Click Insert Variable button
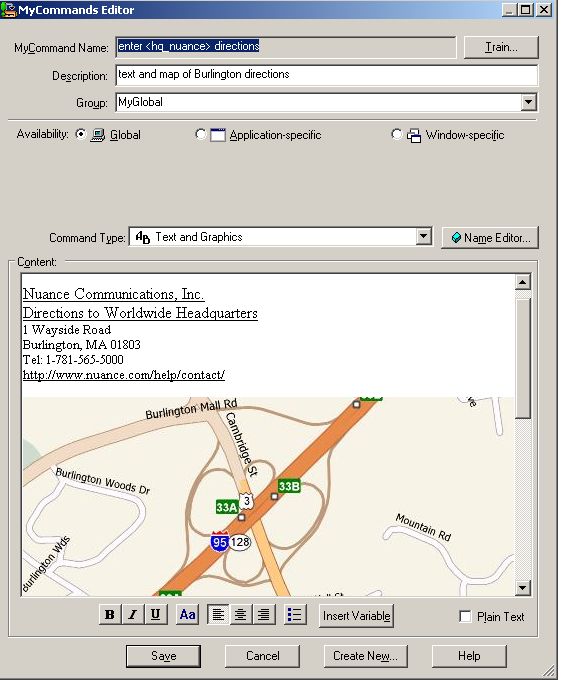The image size is (563, 680). 356,616
